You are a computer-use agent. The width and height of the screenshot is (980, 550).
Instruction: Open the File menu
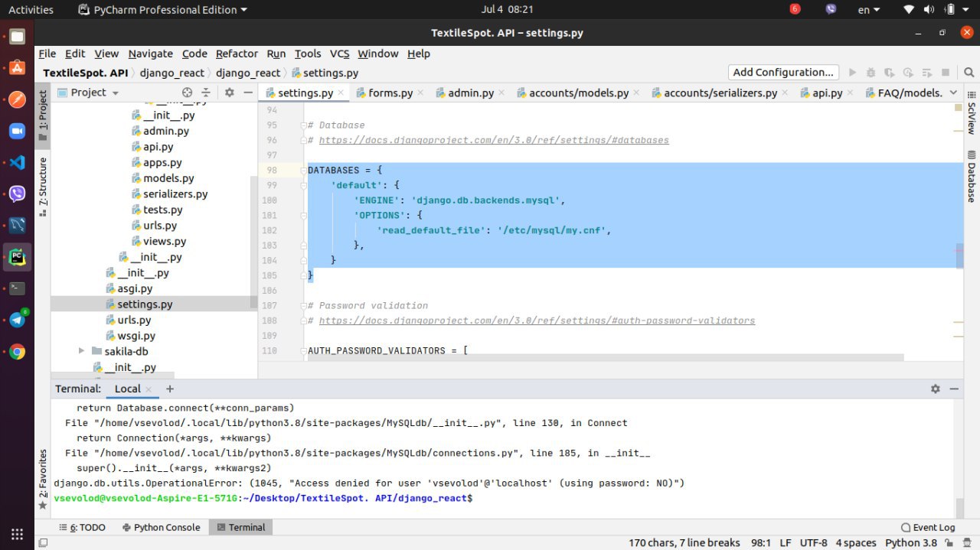pyautogui.click(x=47, y=54)
